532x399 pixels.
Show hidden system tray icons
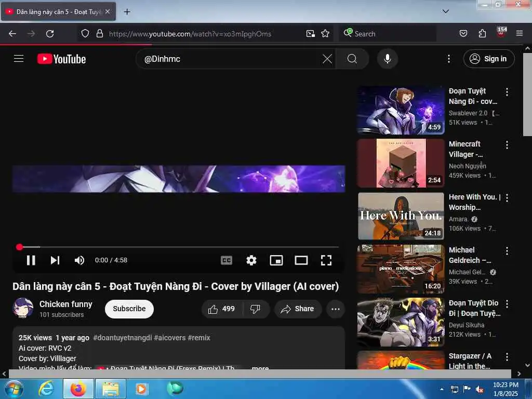point(442,389)
